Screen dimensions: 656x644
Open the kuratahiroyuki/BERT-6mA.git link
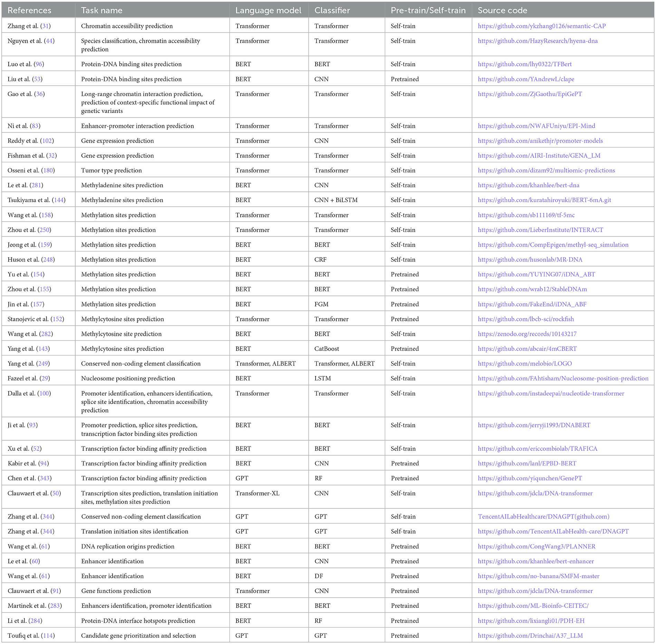click(544, 200)
